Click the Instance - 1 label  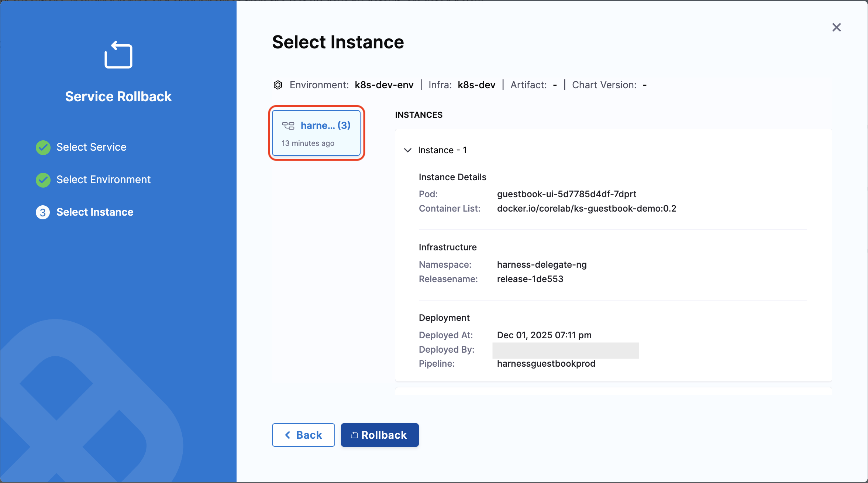(442, 150)
